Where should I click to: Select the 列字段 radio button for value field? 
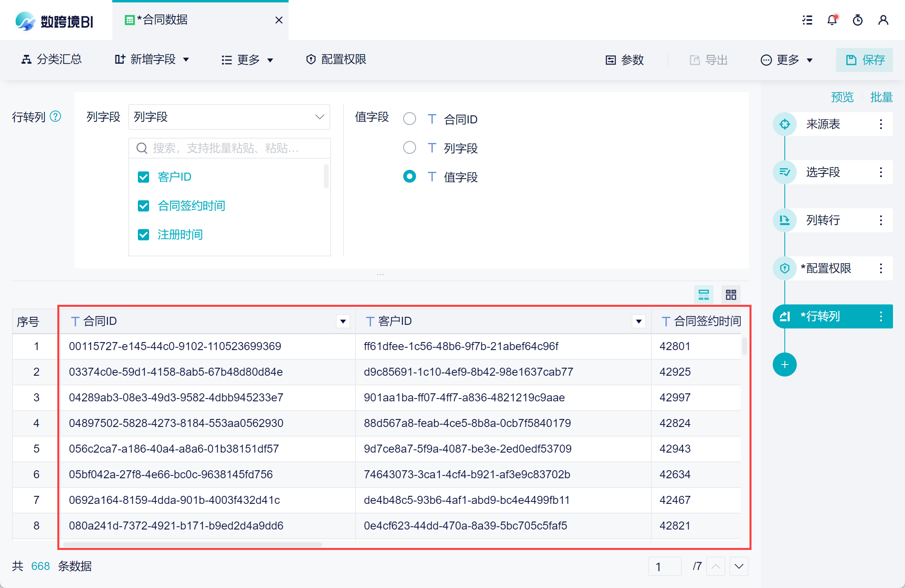click(x=410, y=148)
